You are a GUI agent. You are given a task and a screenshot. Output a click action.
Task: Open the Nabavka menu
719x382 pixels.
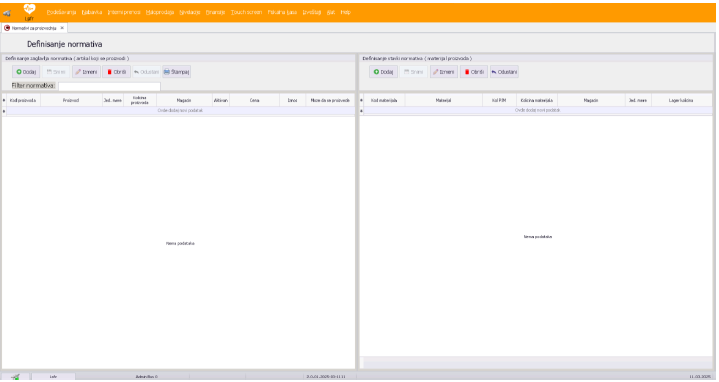point(92,12)
